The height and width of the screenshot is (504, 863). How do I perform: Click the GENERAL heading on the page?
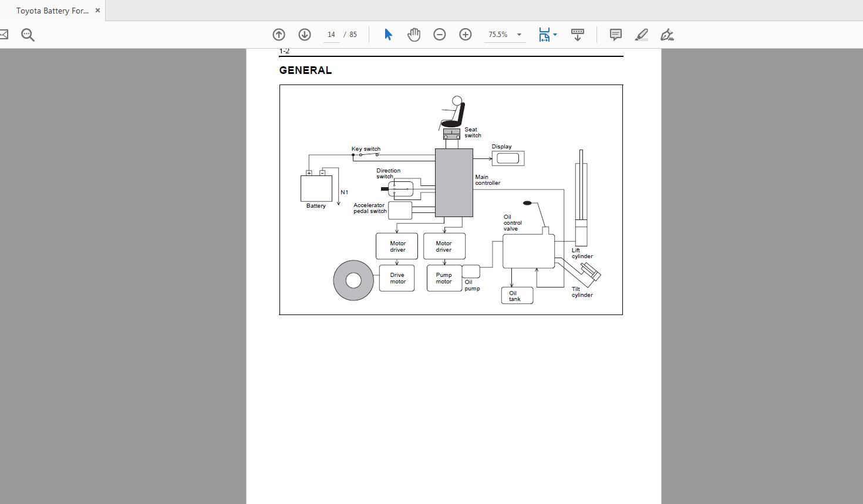point(305,70)
